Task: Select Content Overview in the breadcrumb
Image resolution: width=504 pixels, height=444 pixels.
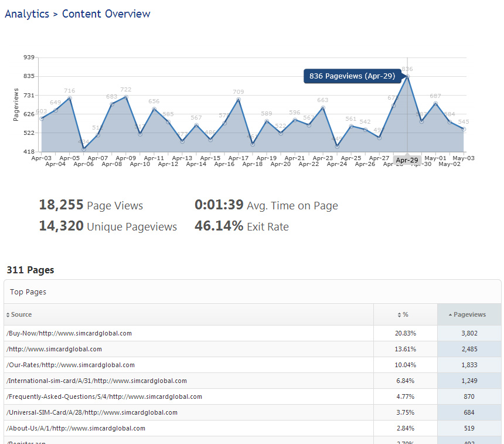Action: (106, 14)
